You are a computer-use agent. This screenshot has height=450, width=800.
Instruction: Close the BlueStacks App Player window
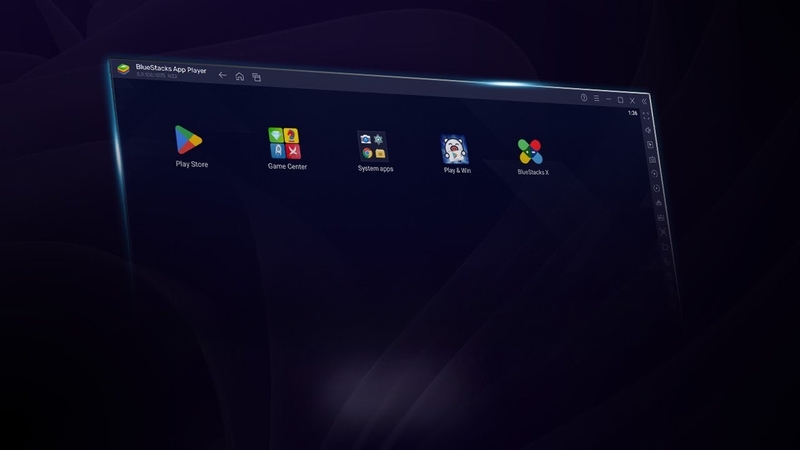(632, 101)
